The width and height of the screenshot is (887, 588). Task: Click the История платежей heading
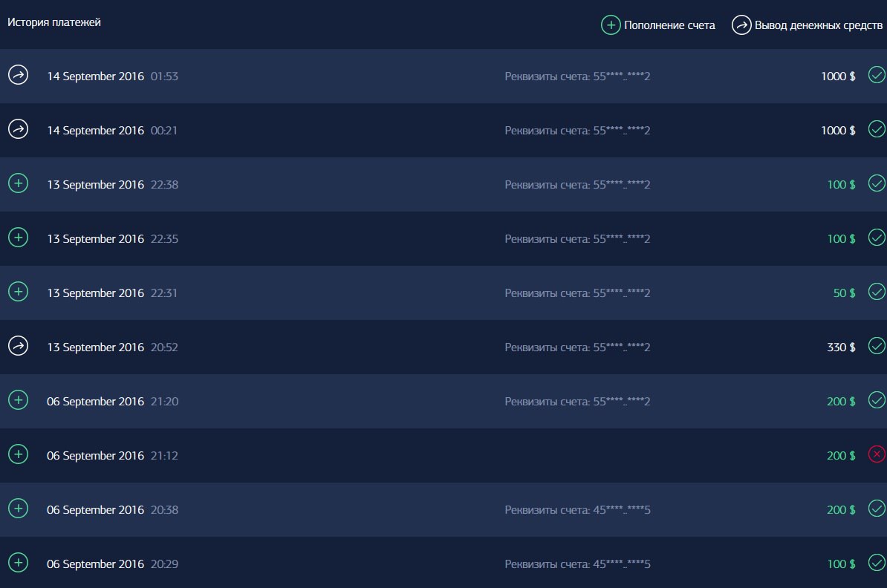[54, 22]
